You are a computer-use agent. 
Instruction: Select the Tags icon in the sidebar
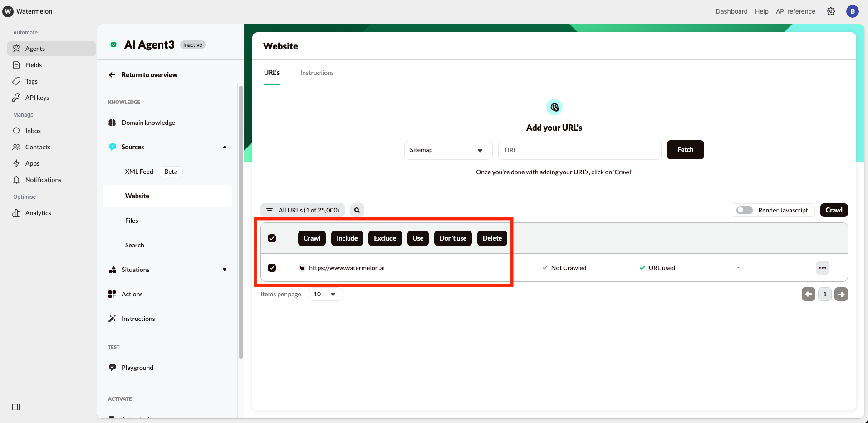pyautogui.click(x=16, y=81)
